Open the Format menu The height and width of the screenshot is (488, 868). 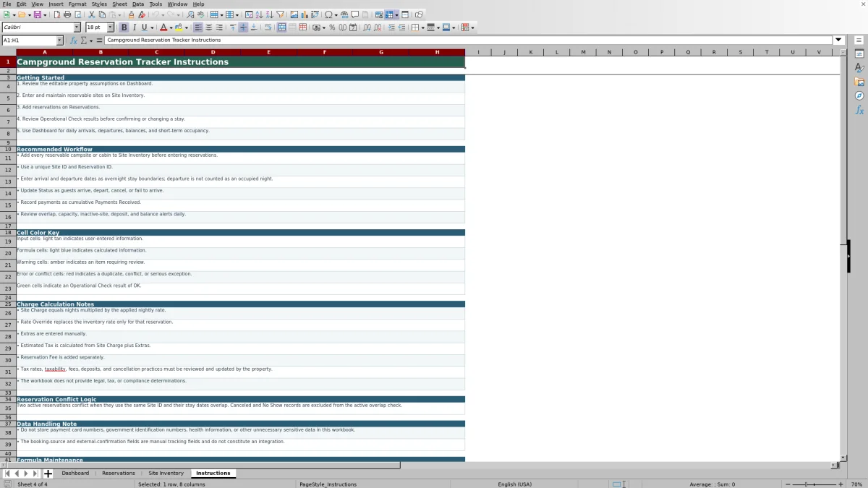pos(77,4)
